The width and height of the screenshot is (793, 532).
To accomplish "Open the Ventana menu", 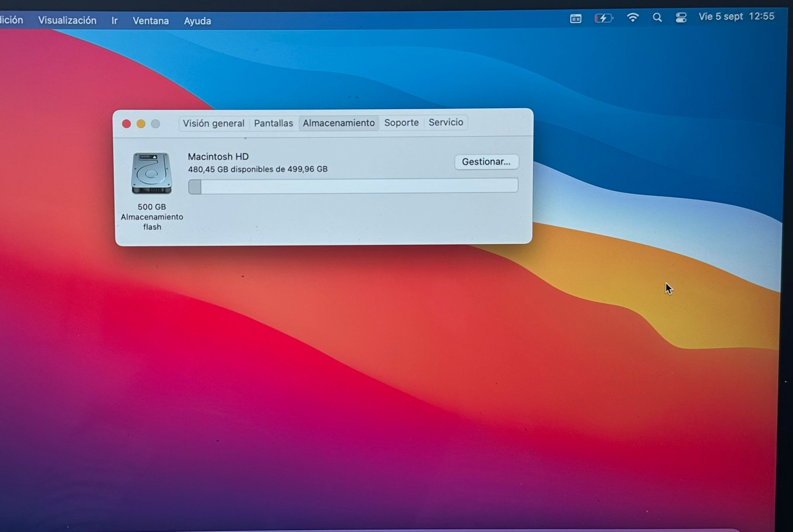I will pyautogui.click(x=151, y=21).
